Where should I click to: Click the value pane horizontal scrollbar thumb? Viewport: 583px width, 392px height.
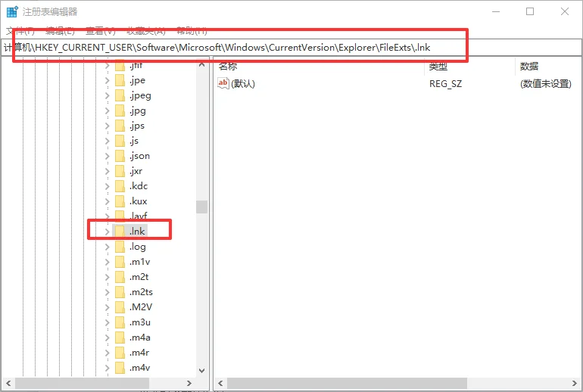tap(347, 383)
